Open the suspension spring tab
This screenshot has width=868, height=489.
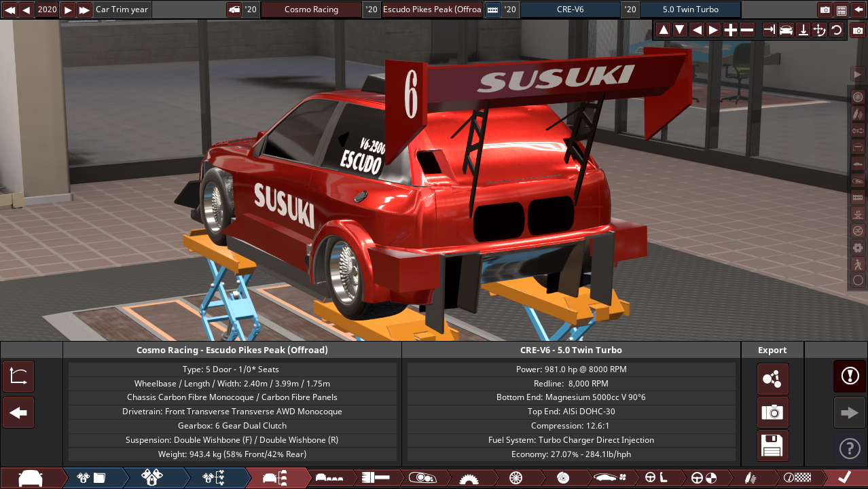click(750, 478)
